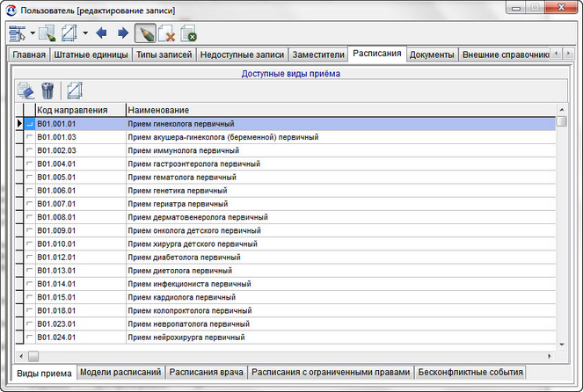Viewport: 583px width, 392px height.
Task: Open the Типы записей tab
Action: [x=164, y=54]
